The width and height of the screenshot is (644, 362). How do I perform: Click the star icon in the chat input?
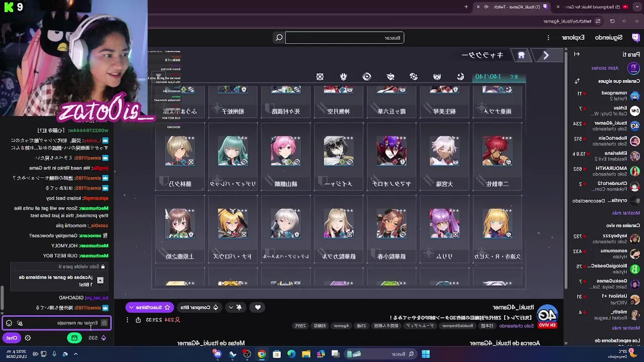click(x=104, y=323)
